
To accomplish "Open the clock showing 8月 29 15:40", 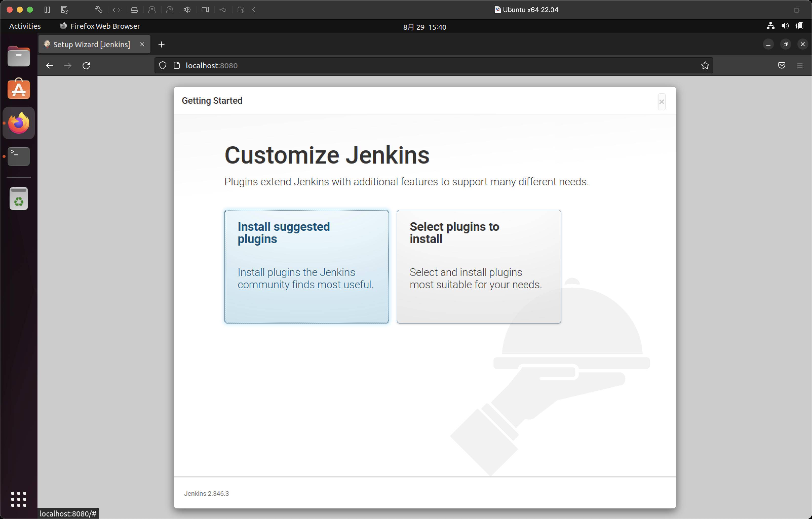I will click(x=424, y=27).
